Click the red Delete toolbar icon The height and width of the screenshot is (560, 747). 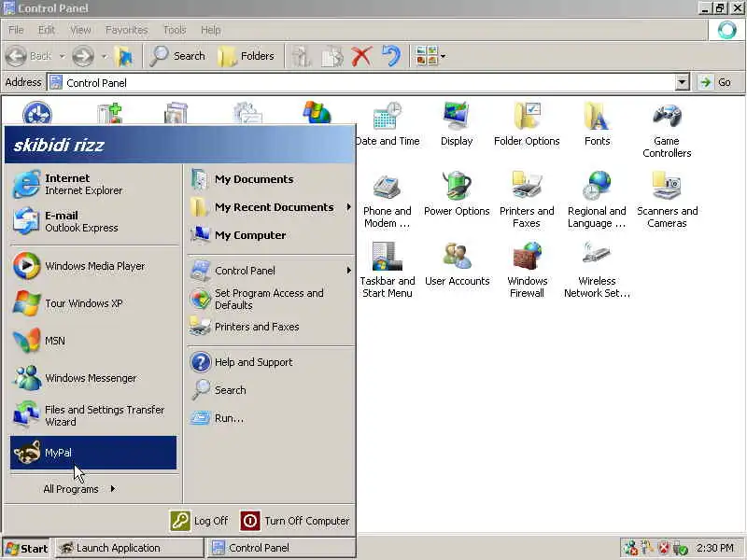tap(361, 56)
